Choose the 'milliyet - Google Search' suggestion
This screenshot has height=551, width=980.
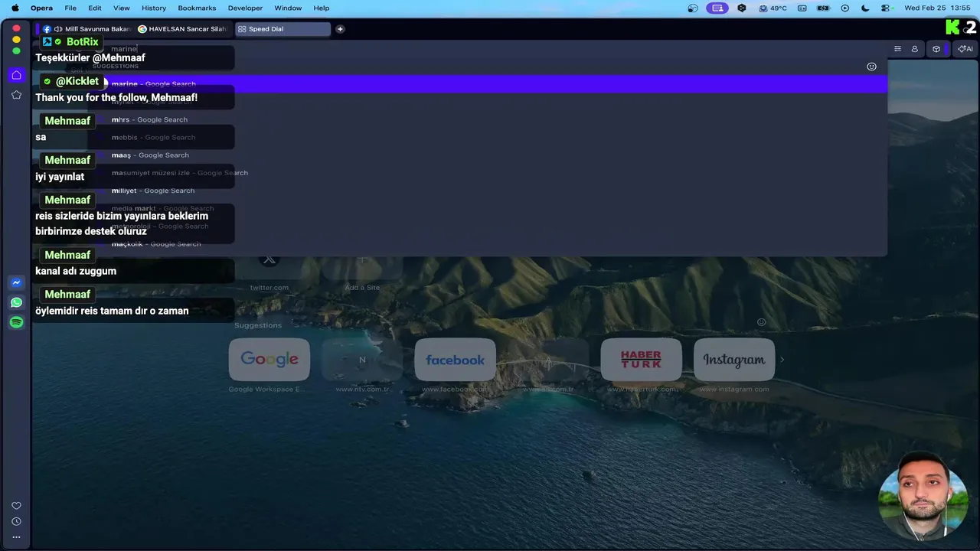[488, 191]
